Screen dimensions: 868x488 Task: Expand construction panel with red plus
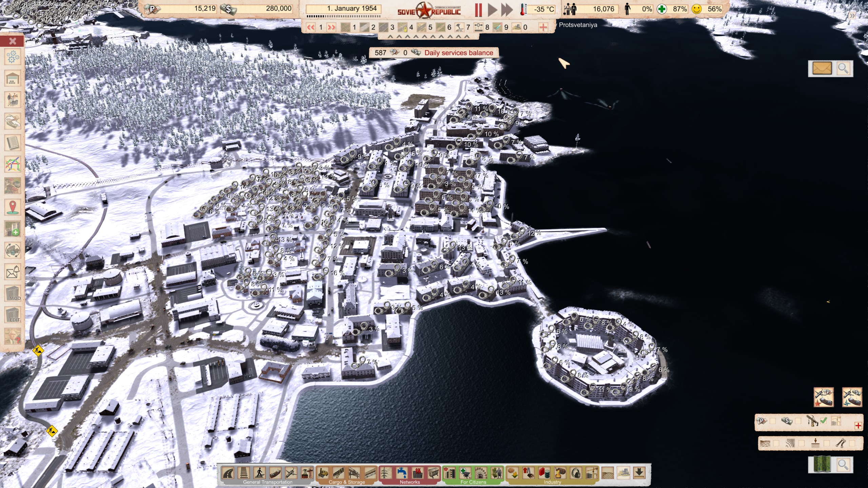pos(858,426)
